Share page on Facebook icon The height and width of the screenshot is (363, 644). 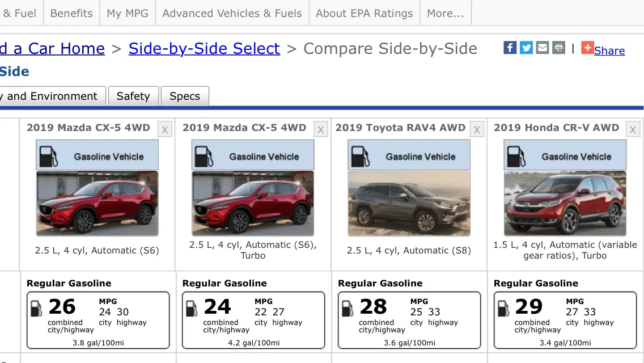[x=510, y=48]
